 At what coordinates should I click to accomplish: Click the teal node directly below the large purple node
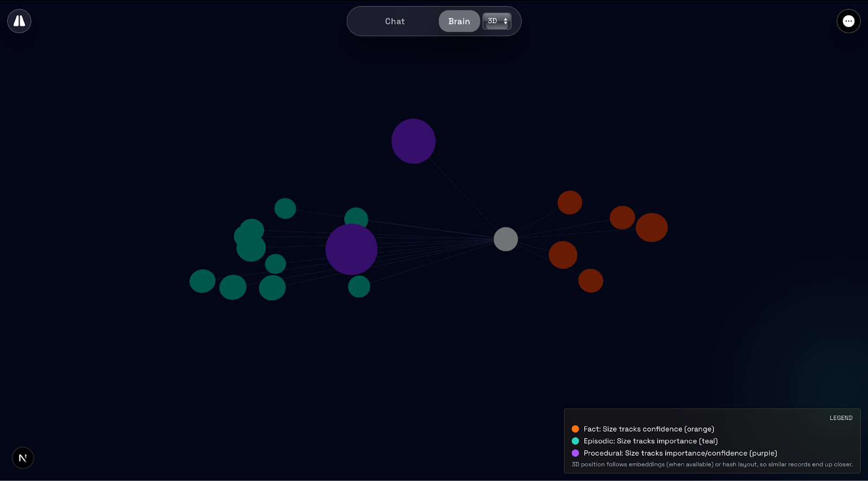[359, 287]
